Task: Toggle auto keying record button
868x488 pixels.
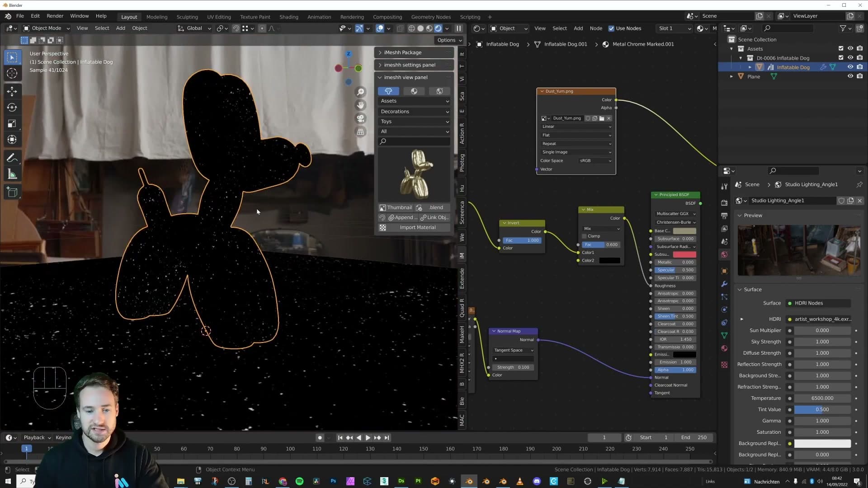Action: coord(320,438)
